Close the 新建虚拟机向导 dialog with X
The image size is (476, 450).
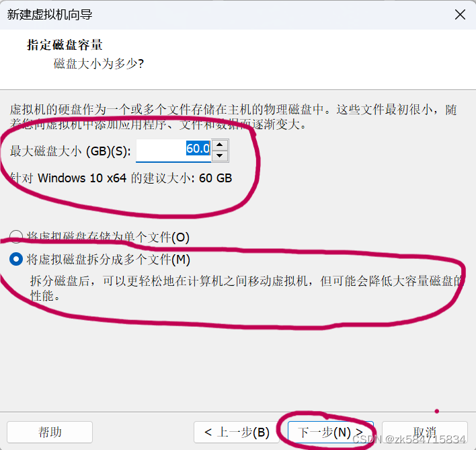pyautogui.click(x=460, y=14)
